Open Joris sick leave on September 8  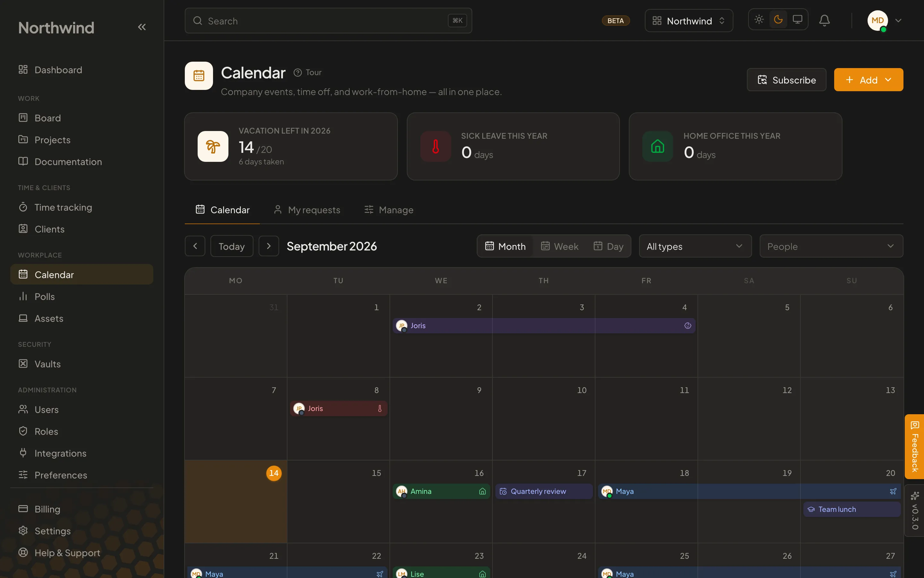339,409
